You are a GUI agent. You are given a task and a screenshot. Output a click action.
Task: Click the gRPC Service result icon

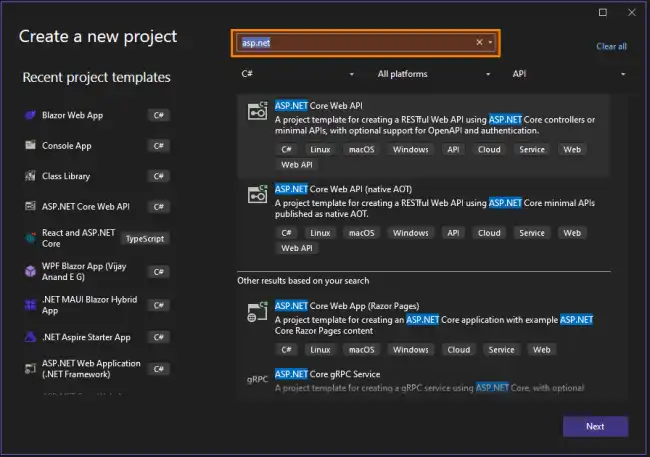(x=257, y=379)
